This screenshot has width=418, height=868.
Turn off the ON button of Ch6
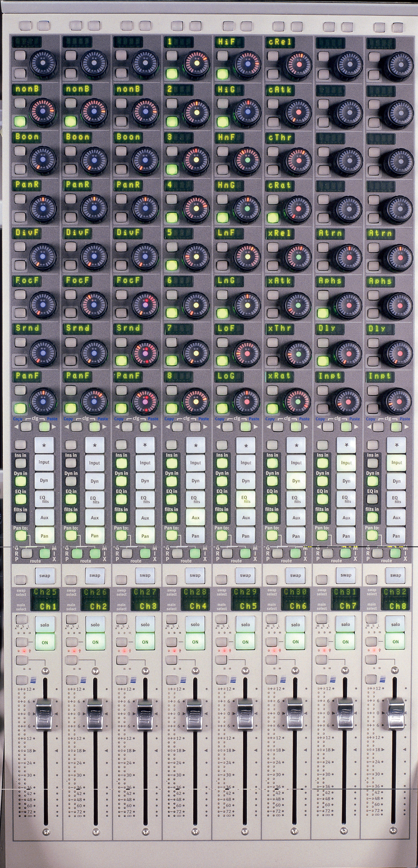point(296,642)
